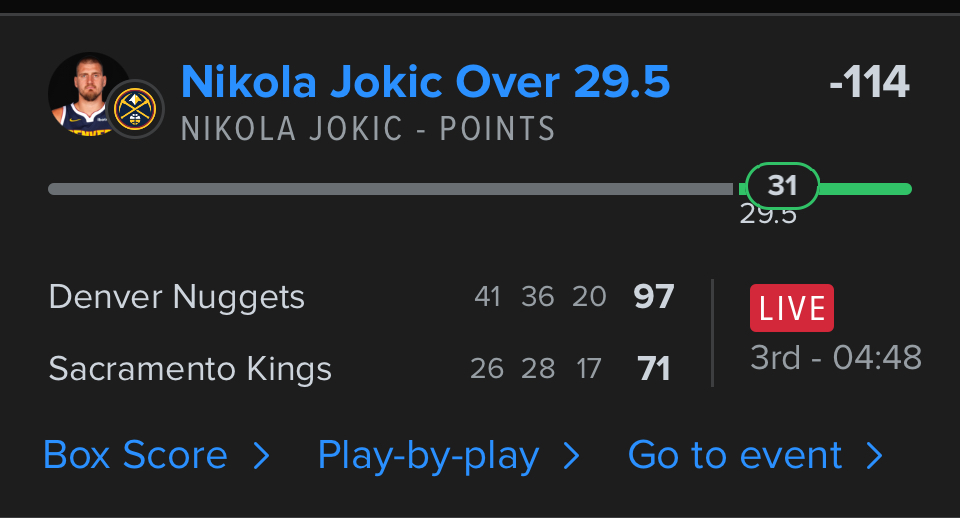960x518 pixels.
Task: Click the arrow beside Play-by-play
Action: [x=571, y=457]
